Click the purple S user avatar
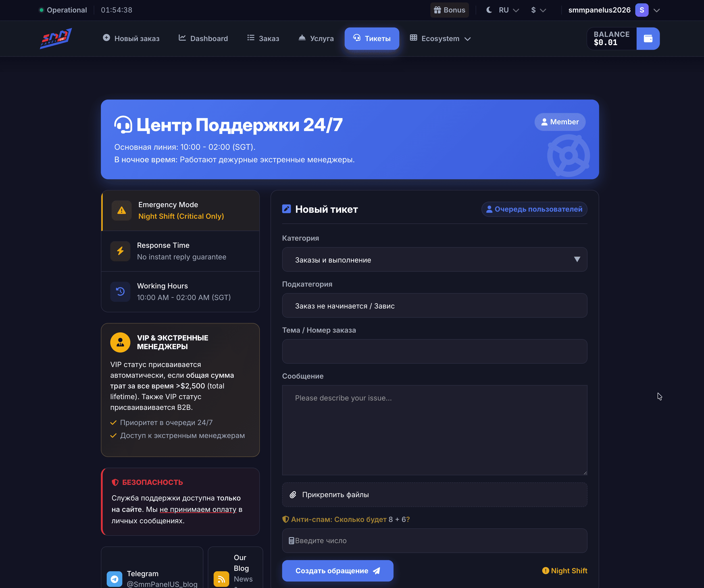704x588 pixels. coord(641,10)
